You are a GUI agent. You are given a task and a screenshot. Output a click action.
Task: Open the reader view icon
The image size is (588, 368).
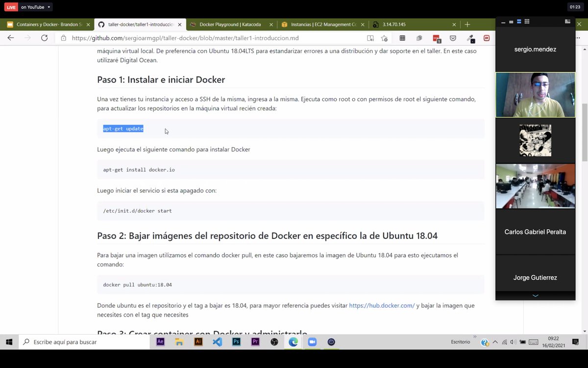click(x=370, y=38)
